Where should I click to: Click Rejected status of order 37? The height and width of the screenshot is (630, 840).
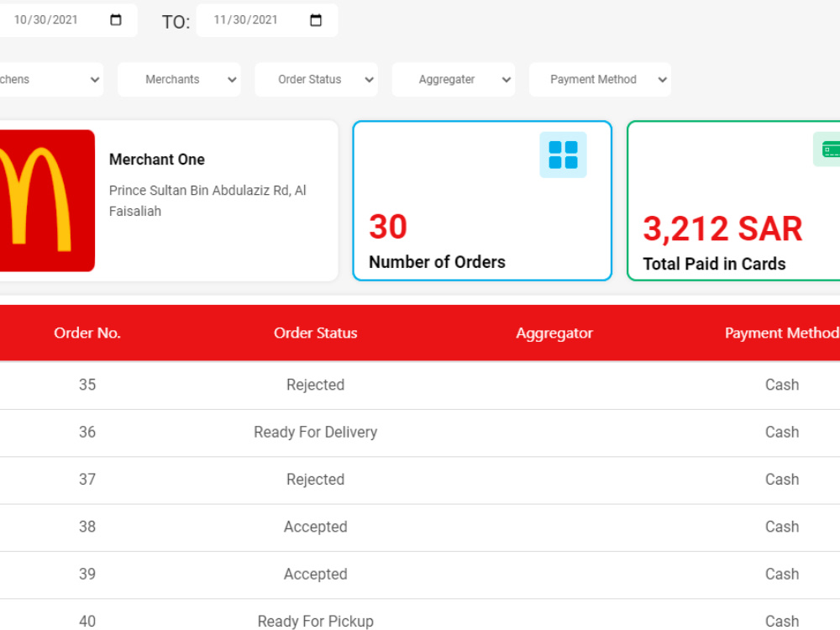(316, 479)
